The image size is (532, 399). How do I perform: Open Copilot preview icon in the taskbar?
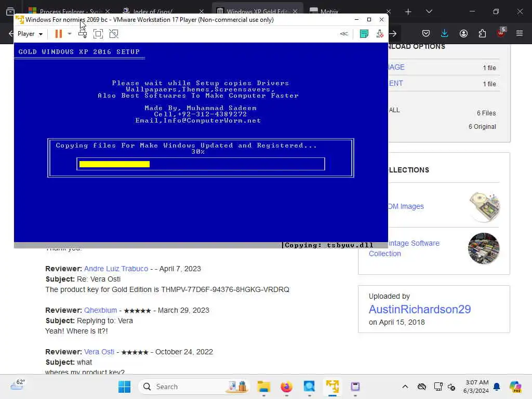[515, 387]
